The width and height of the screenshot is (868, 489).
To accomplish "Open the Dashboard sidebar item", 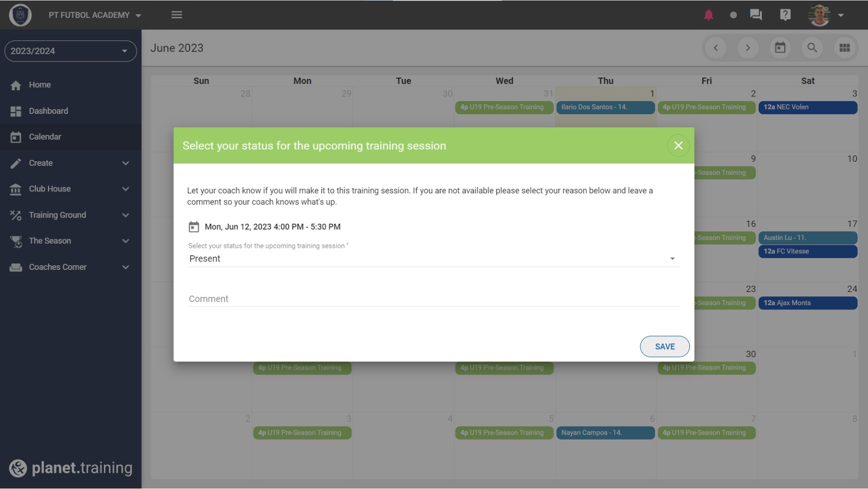I will pos(48,111).
